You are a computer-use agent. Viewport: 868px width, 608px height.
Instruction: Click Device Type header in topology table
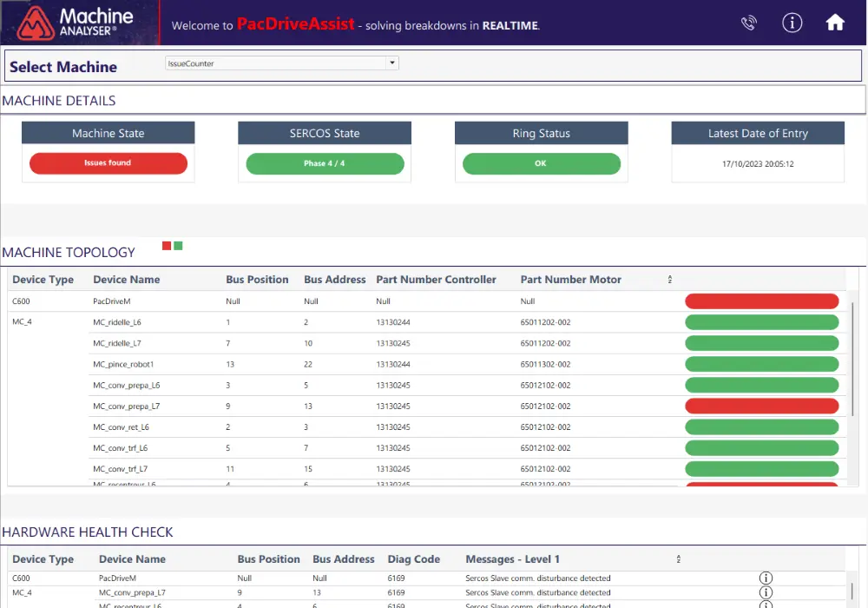[43, 280]
